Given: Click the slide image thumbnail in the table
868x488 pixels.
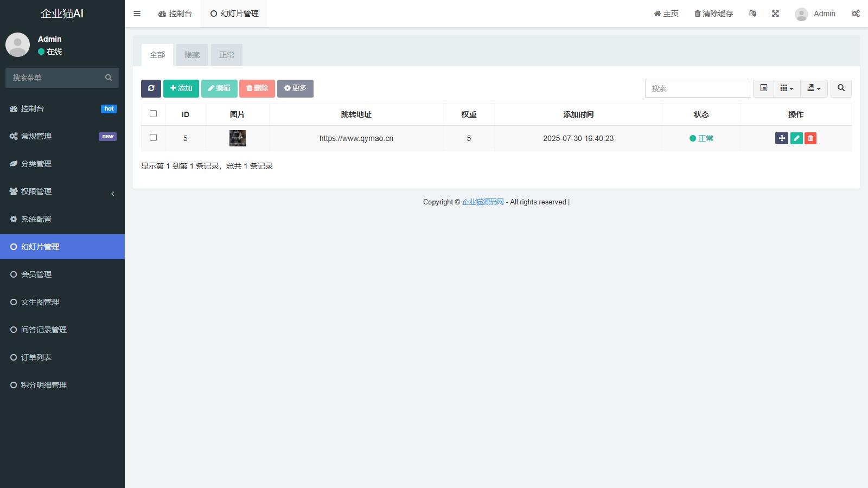Looking at the screenshot, I should coord(237,138).
